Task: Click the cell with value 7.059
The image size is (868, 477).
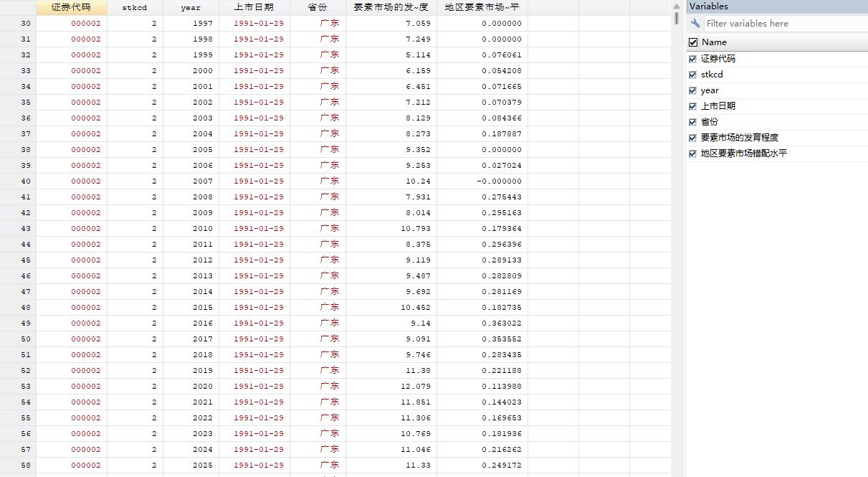Action: pyautogui.click(x=391, y=23)
